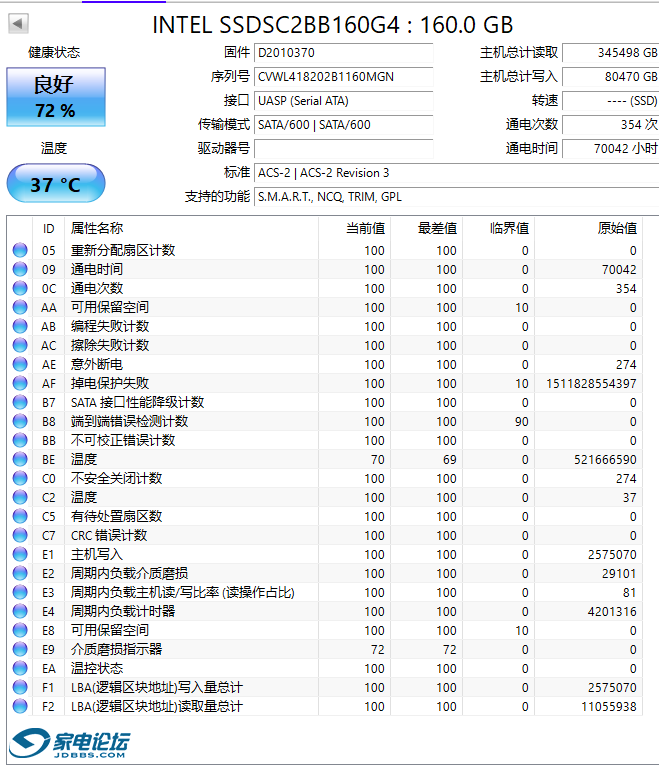Click the ID column header

49,229
